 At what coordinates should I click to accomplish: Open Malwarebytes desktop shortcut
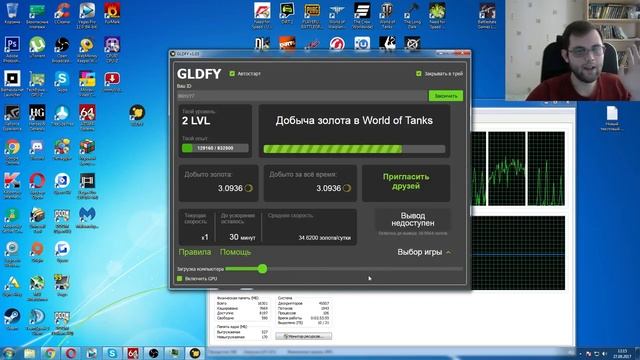pyautogui.click(x=87, y=217)
